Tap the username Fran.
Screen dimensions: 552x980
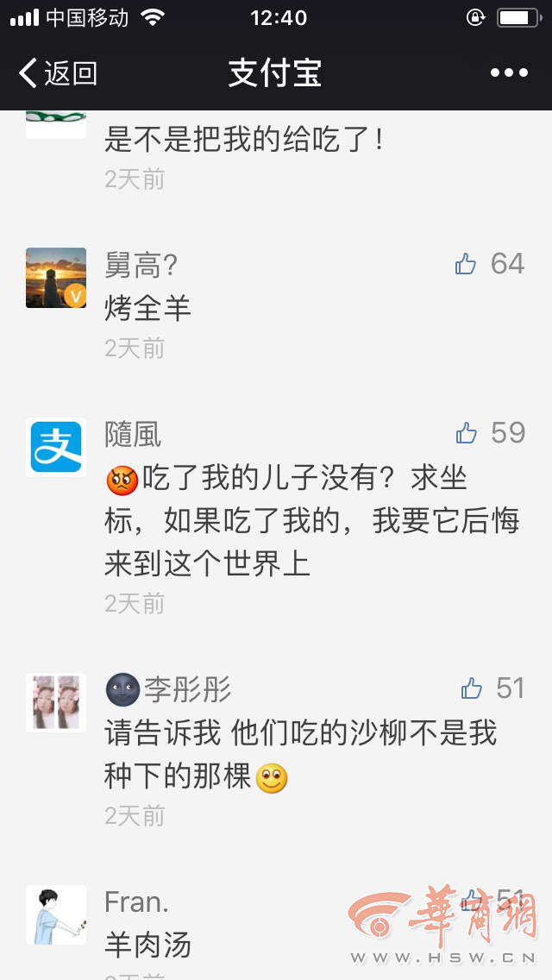(x=136, y=901)
